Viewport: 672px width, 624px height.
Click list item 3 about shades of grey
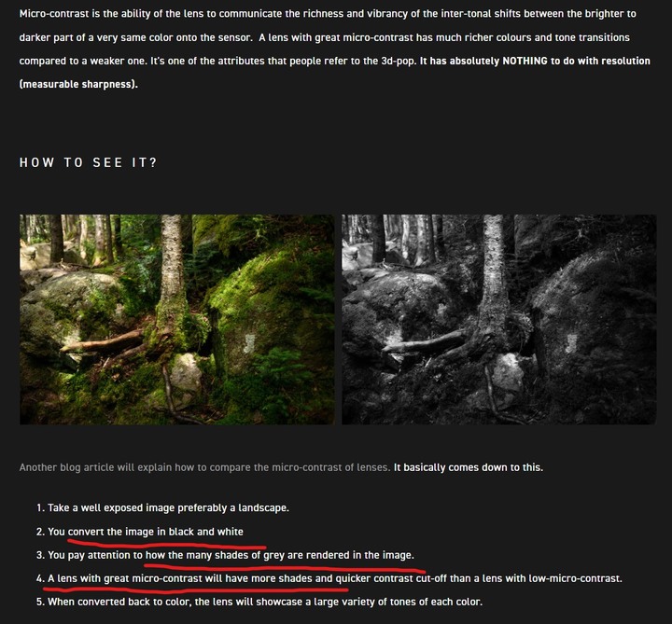coord(226,555)
